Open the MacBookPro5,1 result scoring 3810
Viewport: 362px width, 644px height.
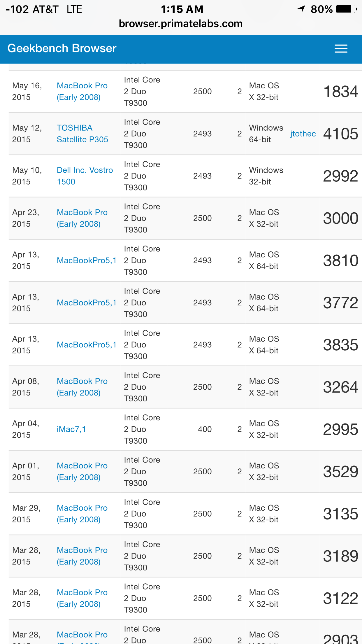click(86, 260)
